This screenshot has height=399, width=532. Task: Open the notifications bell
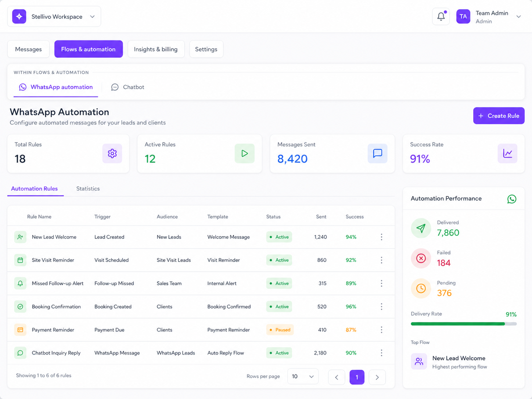441,17
